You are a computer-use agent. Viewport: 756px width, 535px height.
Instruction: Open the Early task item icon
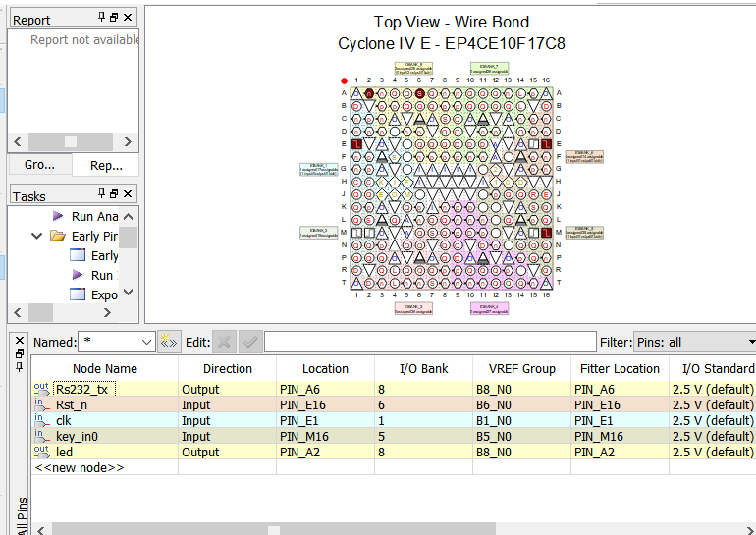[78, 255]
